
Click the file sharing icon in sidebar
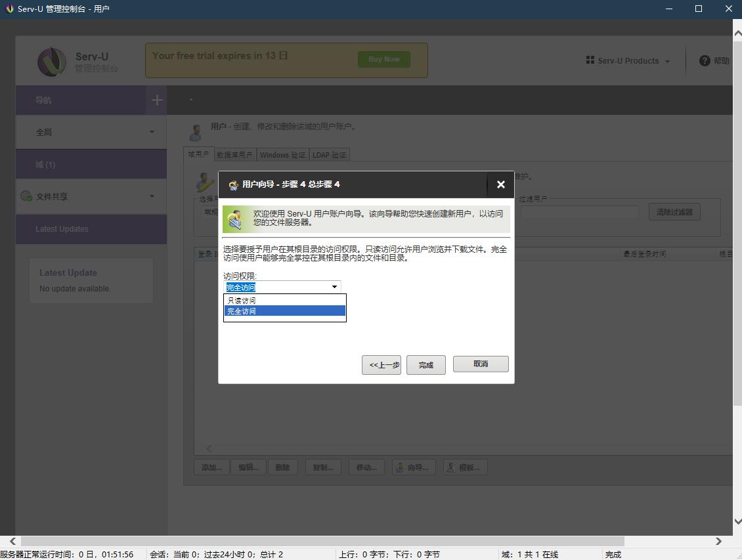pyautogui.click(x=26, y=196)
